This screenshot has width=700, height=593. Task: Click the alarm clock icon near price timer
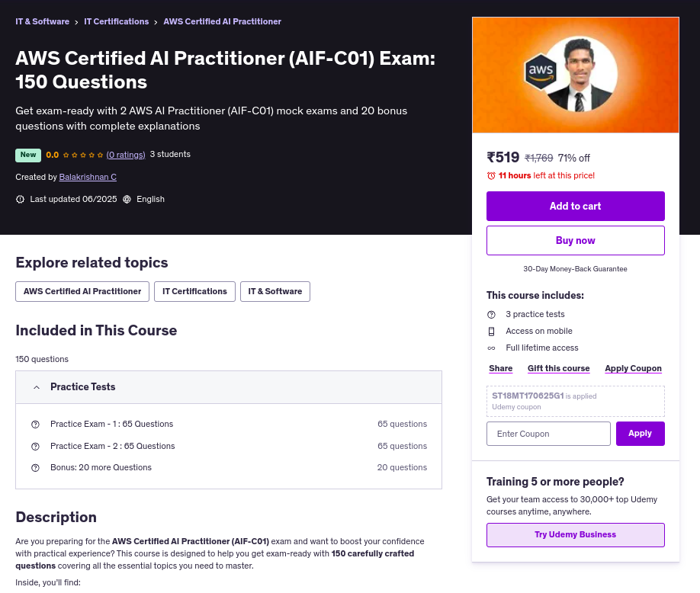(x=491, y=175)
